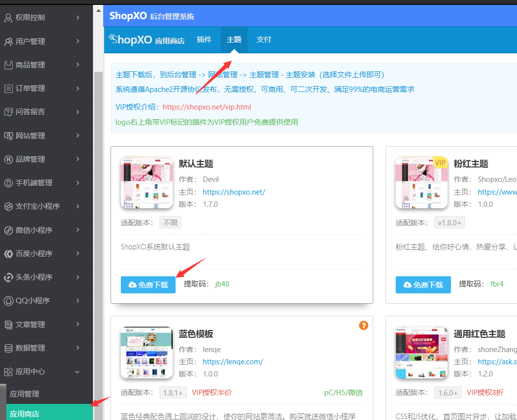Viewport: 517px width, 420px height.
Task: Click the 文章管理 document icon
Action: pos(8,324)
